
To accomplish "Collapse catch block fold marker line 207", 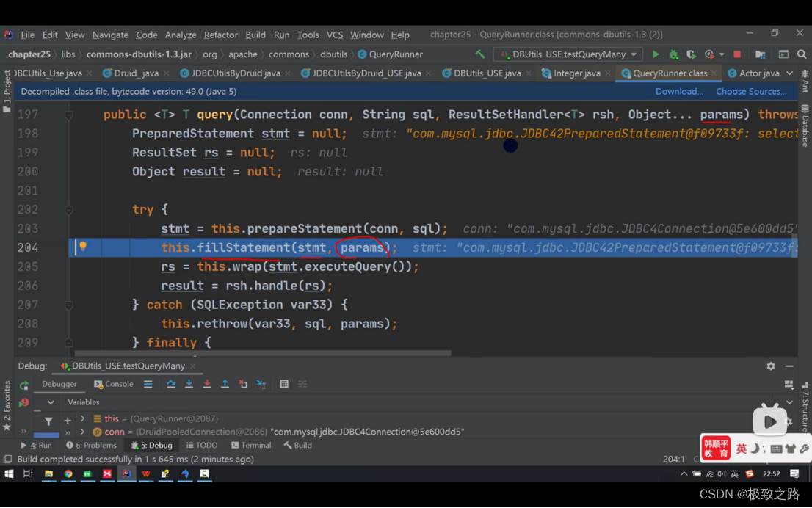I will (69, 305).
